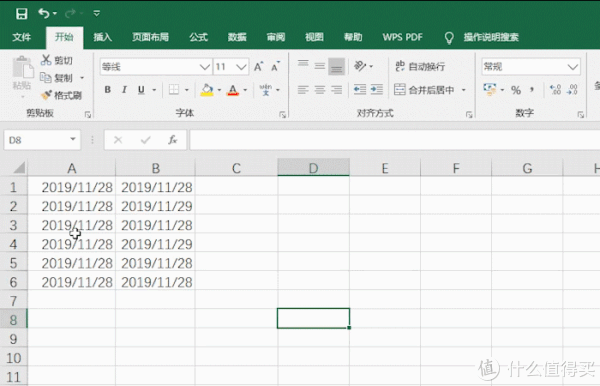Click the align left icon
This screenshot has width=600, height=386.
(303, 90)
